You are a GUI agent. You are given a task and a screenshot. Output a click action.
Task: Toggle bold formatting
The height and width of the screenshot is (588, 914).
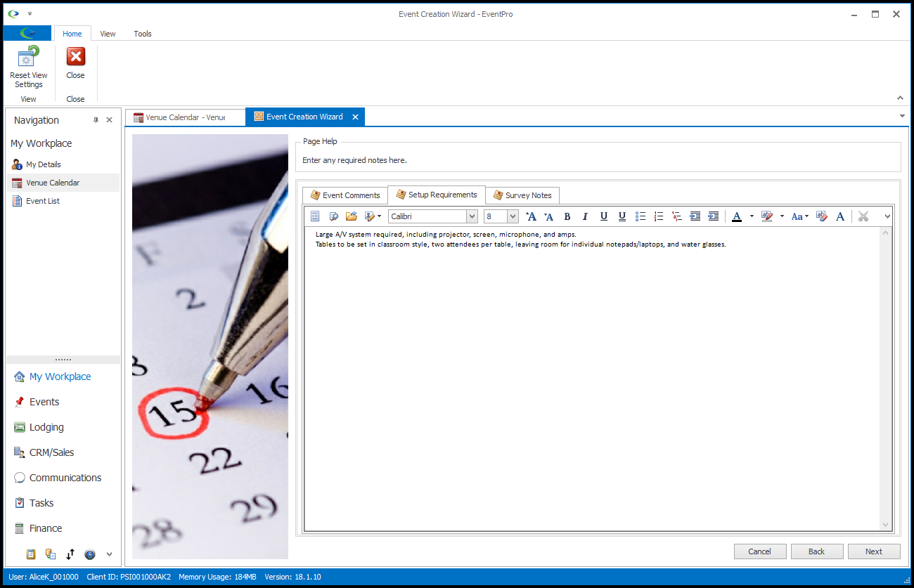coord(567,216)
